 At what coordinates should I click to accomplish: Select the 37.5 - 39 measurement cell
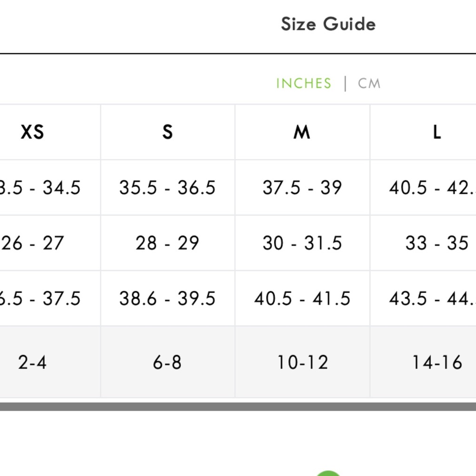click(x=302, y=187)
